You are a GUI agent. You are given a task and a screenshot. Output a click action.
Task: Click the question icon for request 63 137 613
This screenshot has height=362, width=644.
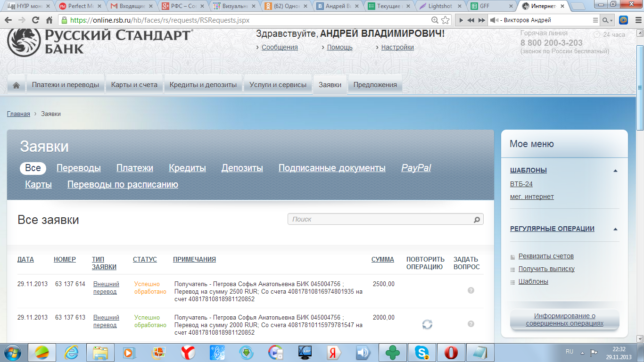pyautogui.click(x=471, y=324)
